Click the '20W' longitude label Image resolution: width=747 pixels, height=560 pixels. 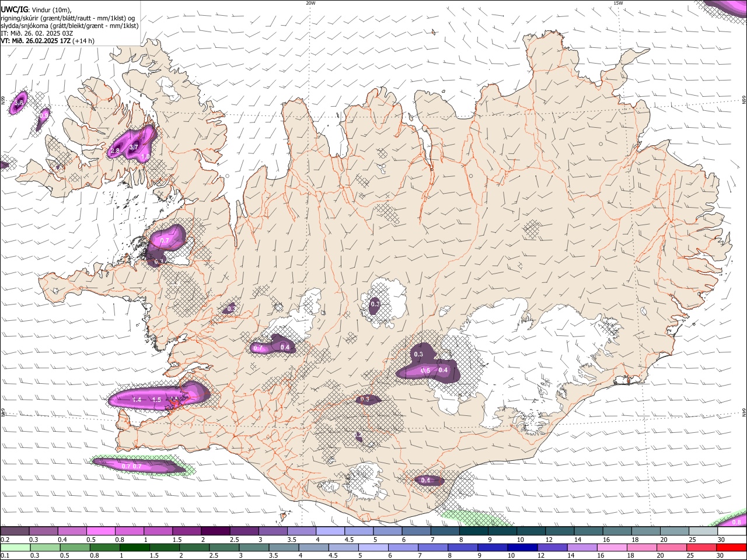coord(310,3)
